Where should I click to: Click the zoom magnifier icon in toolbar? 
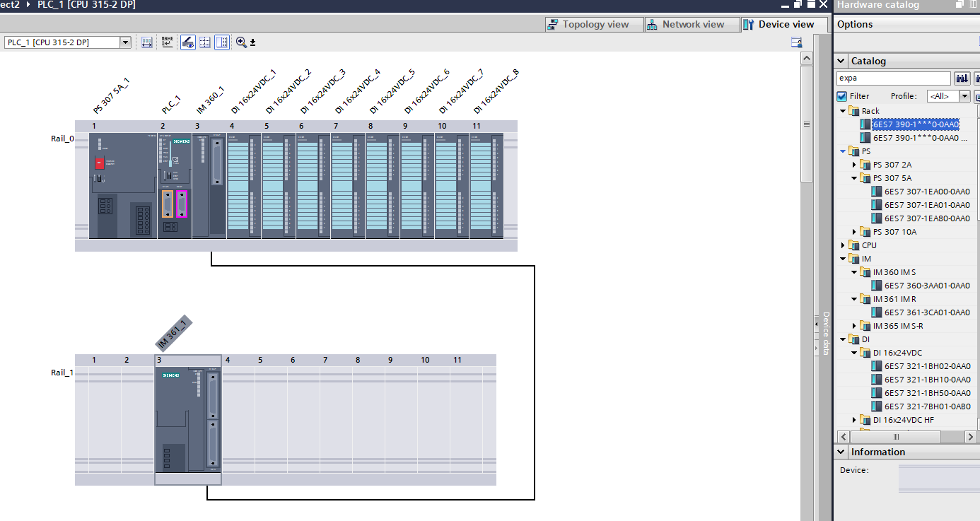click(x=242, y=42)
